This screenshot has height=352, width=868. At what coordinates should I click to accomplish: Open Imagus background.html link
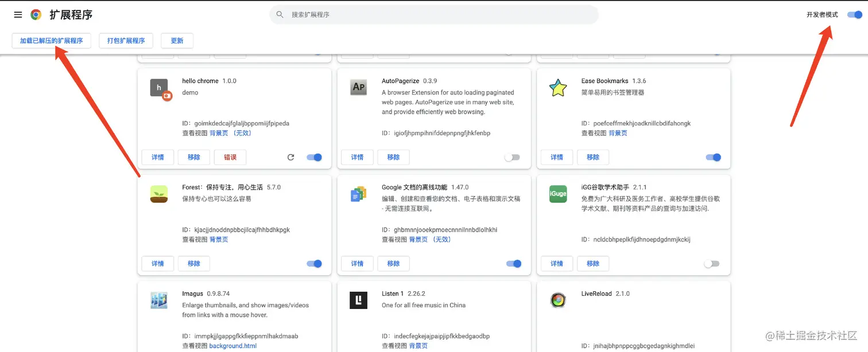[x=233, y=346]
